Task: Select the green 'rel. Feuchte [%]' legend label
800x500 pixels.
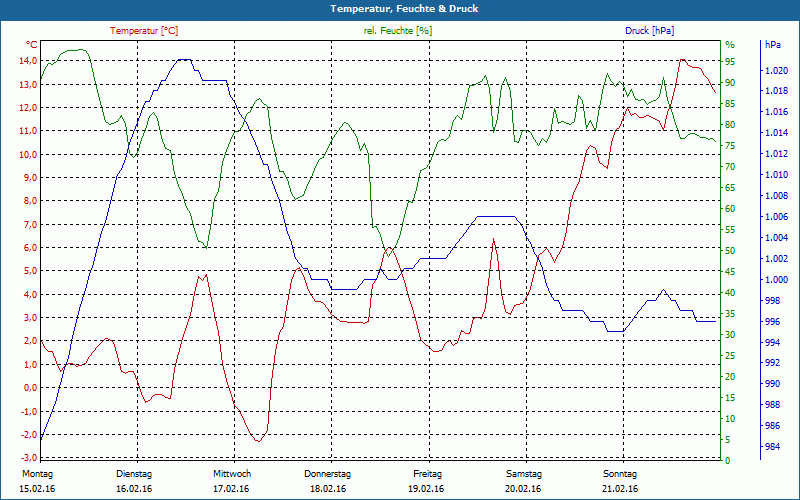Action: coord(397,31)
